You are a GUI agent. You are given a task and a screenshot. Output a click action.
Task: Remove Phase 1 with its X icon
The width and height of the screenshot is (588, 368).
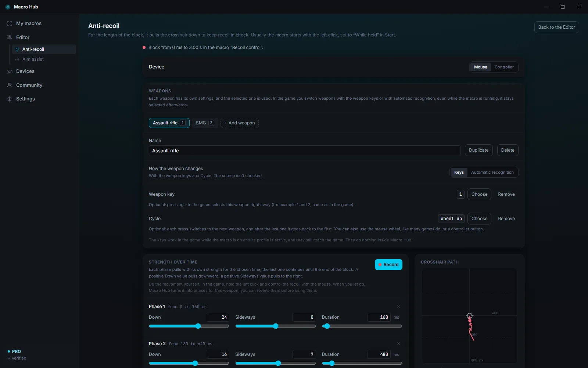click(x=398, y=307)
